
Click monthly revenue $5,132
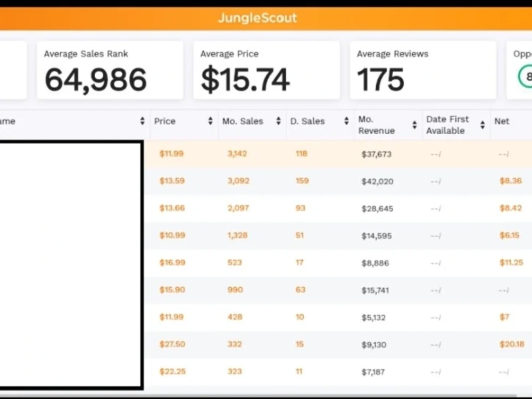click(373, 318)
